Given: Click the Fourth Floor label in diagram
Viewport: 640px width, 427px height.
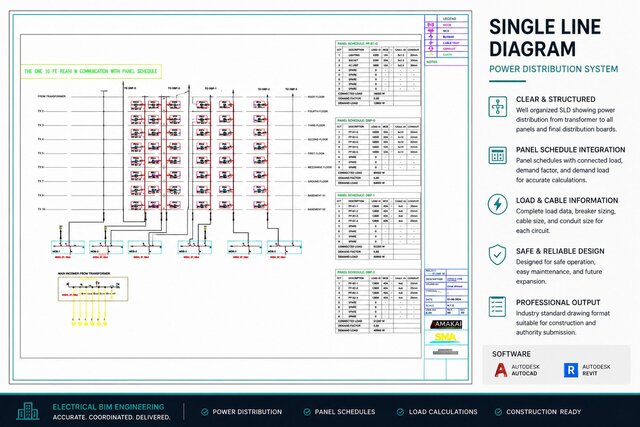Looking at the screenshot, I should click(x=318, y=111).
